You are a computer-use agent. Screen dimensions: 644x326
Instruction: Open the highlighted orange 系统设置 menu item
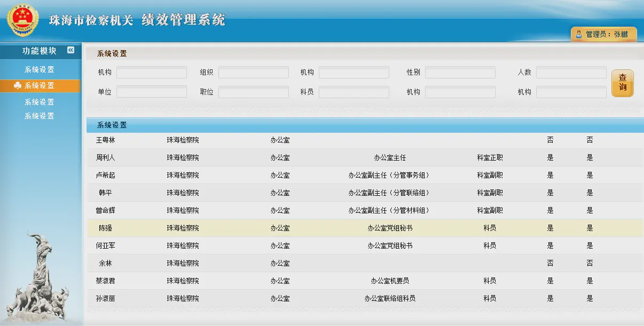pyautogui.click(x=40, y=85)
